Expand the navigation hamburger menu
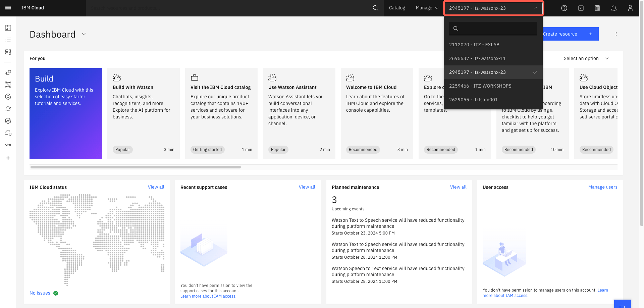The width and height of the screenshot is (644, 308). (8, 8)
